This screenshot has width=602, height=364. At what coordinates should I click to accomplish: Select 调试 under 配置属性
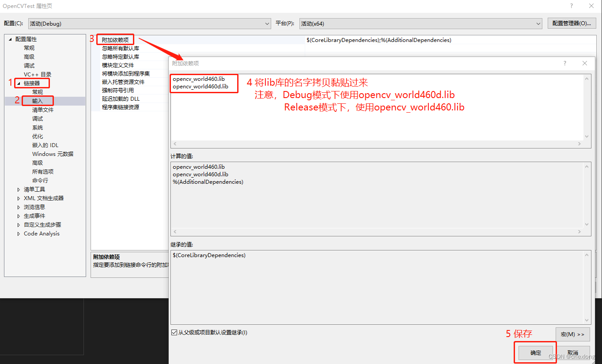(x=29, y=65)
